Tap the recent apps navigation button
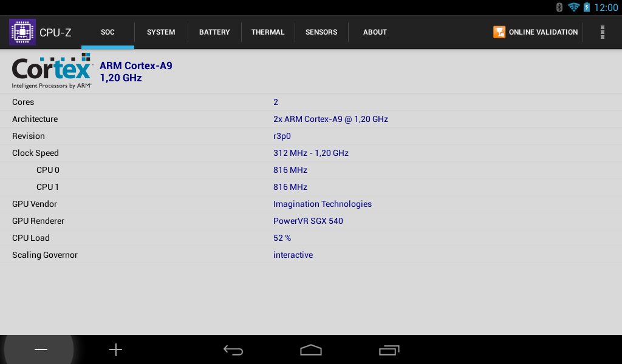The image size is (622, 364). pyautogui.click(x=389, y=349)
